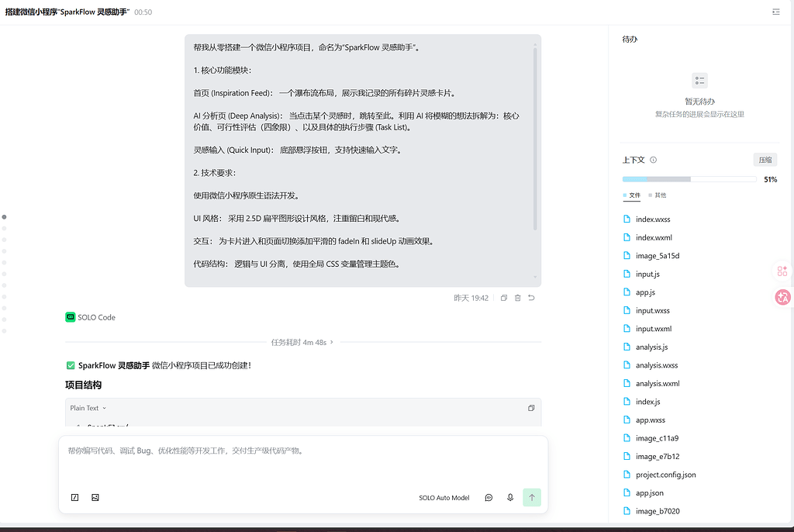
Task: Open the Plain Text language dropdown
Action: pyautogui.click(x=88, y=408)
